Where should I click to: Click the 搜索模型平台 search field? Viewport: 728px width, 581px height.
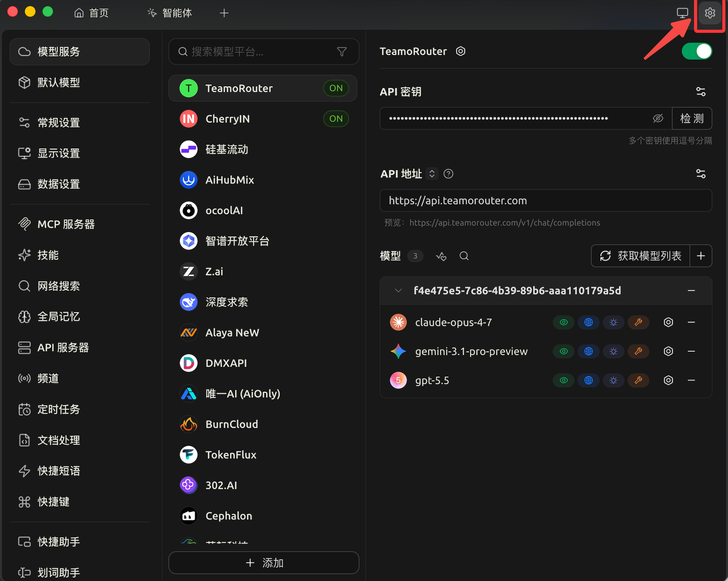click(264, 51)
